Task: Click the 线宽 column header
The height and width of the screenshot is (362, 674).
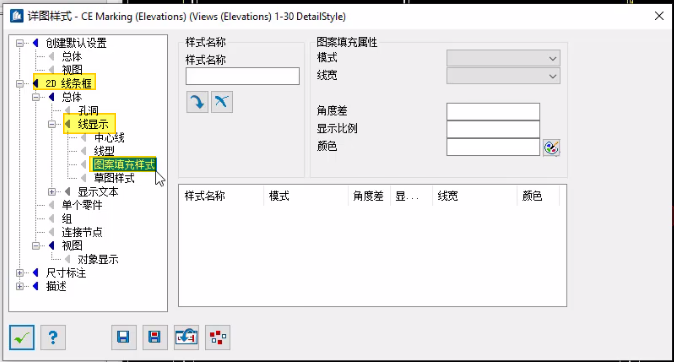Action: tap(475, 196)
